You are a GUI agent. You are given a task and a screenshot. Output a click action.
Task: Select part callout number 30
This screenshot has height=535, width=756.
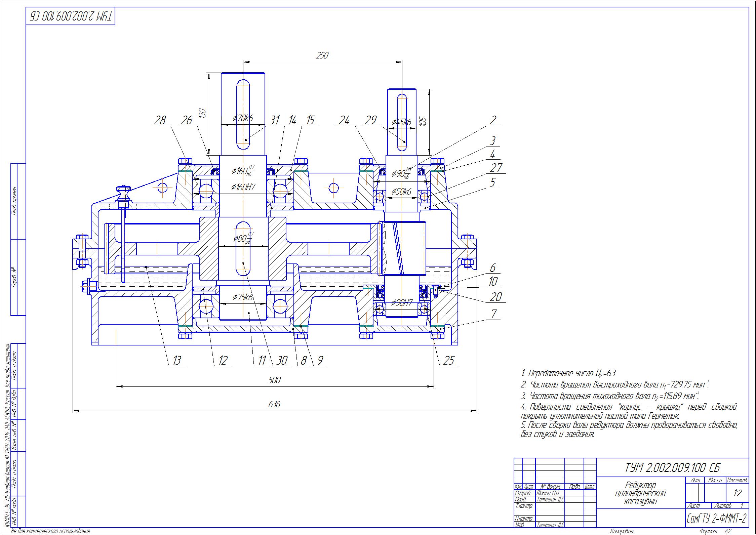click(281, 361)
